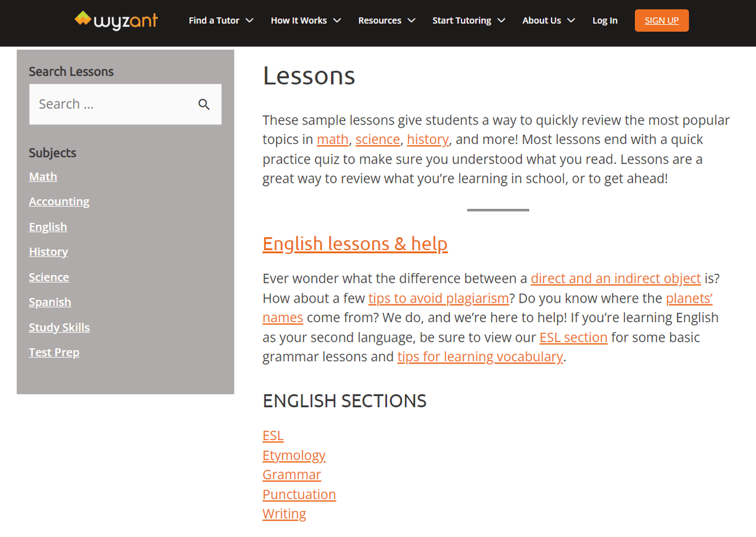Open the About Us dropdown
The width and height of the screenshot is (756, 537).
pos(548,20)
